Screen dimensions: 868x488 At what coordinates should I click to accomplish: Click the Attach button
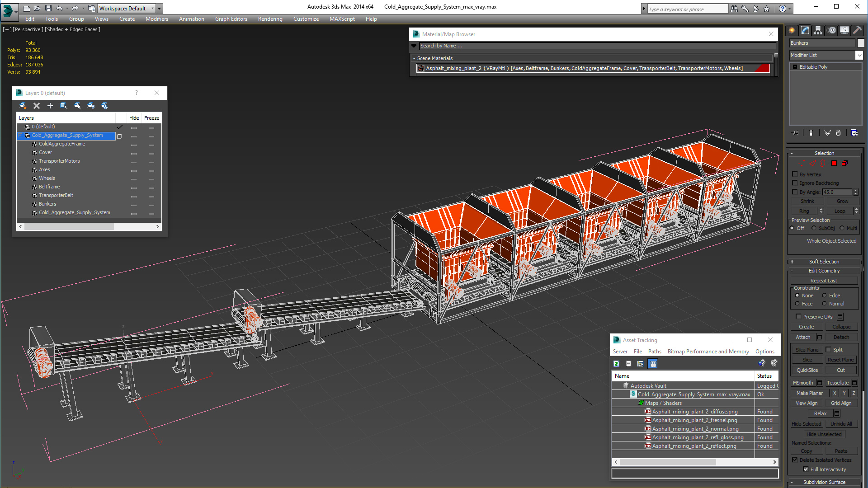803,337
